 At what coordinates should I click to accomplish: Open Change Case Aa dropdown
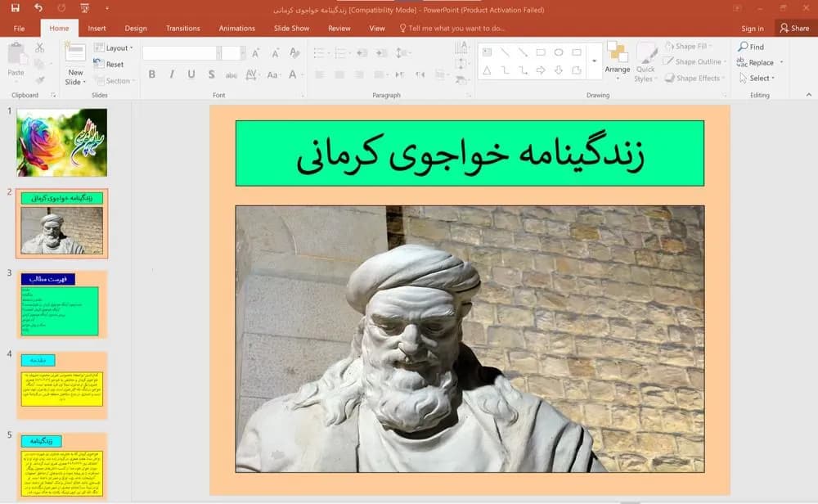(273, 74)
